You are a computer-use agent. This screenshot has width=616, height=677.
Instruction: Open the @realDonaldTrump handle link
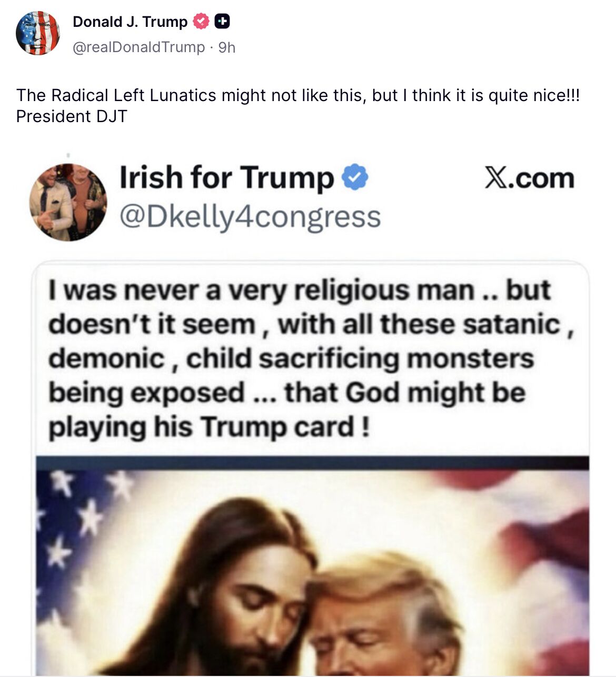point(138,47)
